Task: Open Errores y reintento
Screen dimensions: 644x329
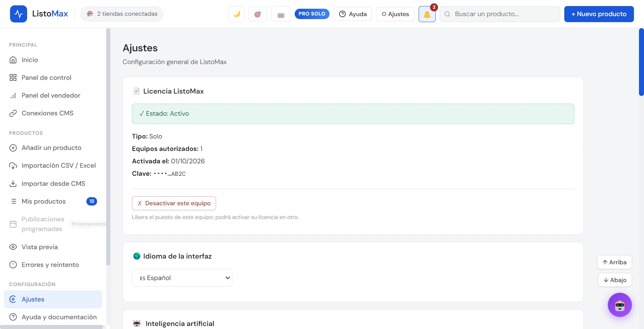Action: coord(53,265)
